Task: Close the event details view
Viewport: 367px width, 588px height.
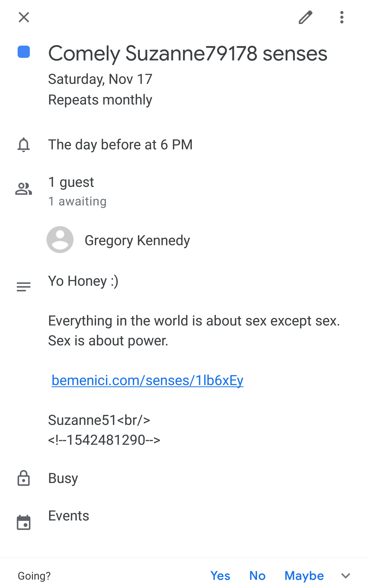Action: 24,17
